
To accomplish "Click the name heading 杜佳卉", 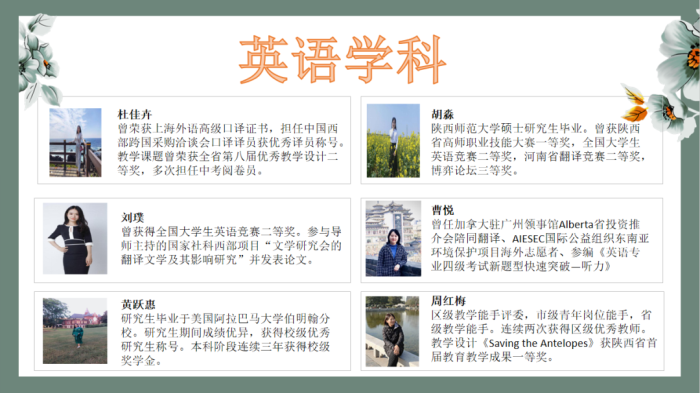I will (135, 114).
